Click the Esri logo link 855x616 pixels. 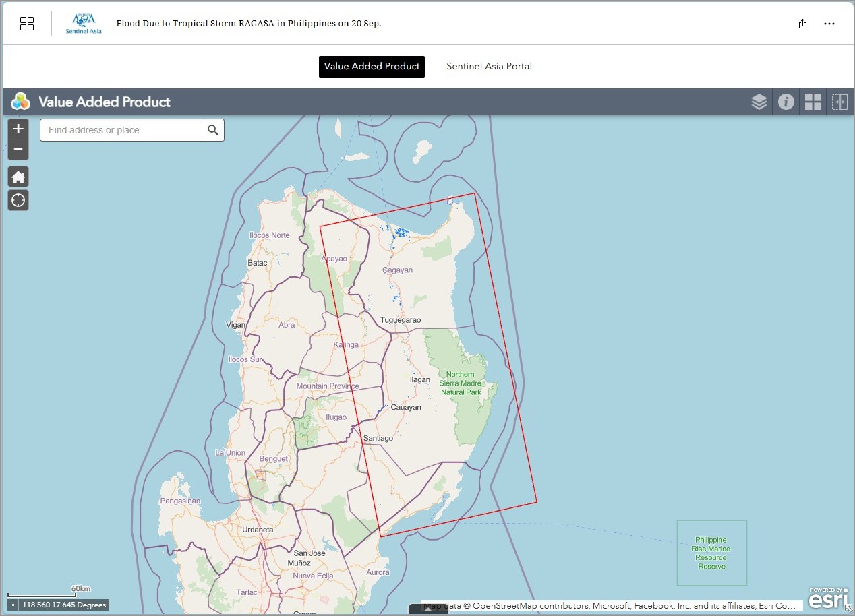pyautogui.click(x=828, y=598)
